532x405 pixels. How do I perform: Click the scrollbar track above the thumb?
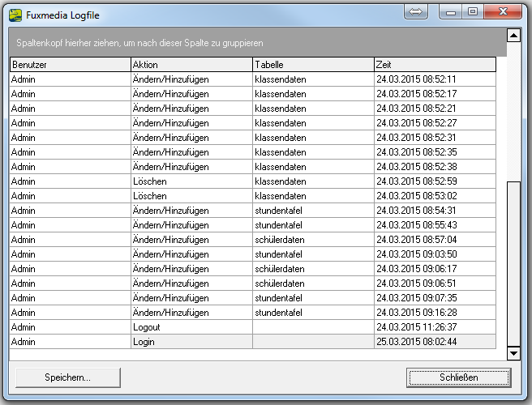coord(513,112)
